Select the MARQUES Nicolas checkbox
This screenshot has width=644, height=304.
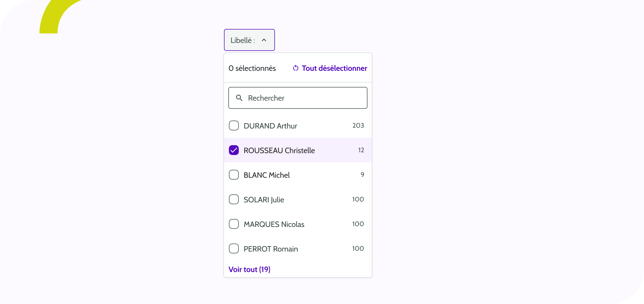[x=234, y=224]
